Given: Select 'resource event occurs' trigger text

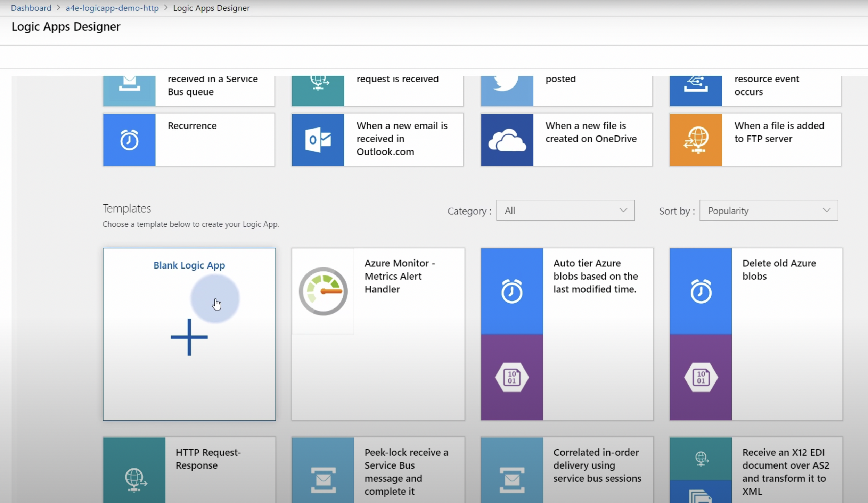Looking at the screenshot, I should [x=767, y=85].
